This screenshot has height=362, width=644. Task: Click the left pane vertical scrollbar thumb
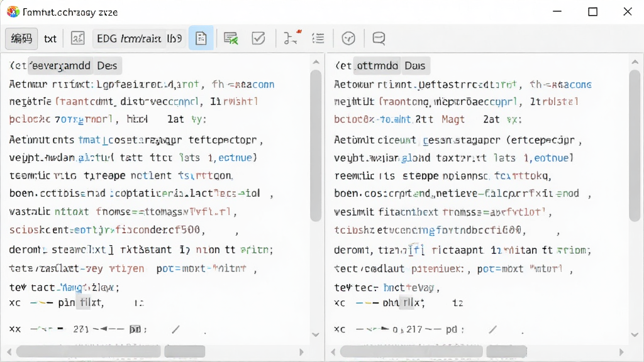click(316, 146)
